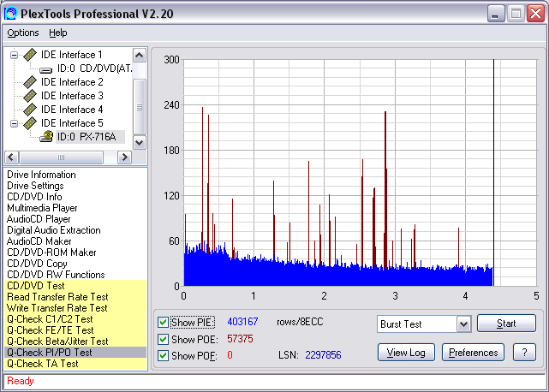Open the Help menu

[x=57, y=33]
